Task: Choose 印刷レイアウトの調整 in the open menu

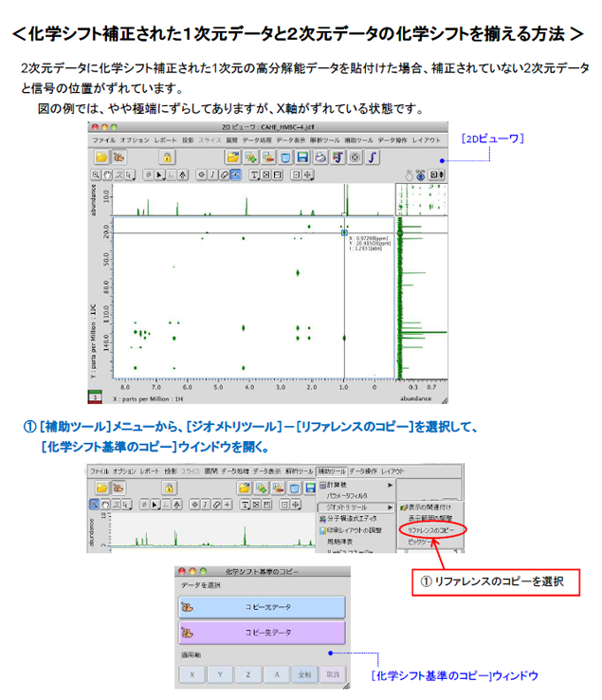Action: pos(351,530)
